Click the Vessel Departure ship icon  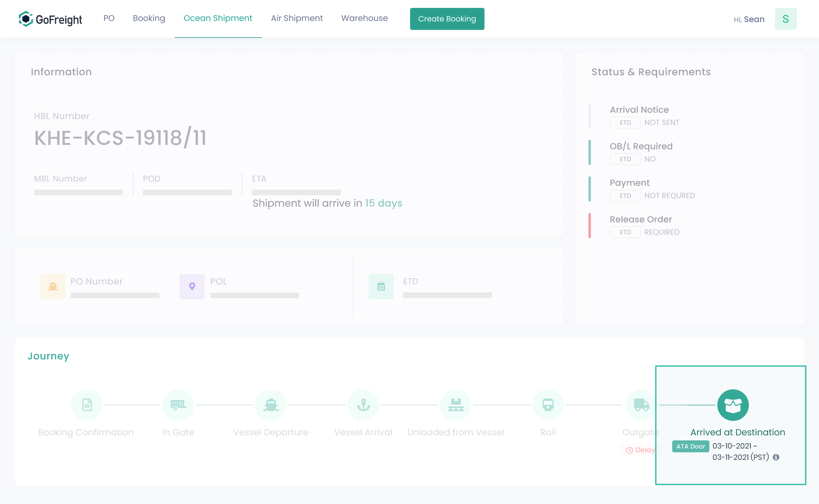coord(271,405)
